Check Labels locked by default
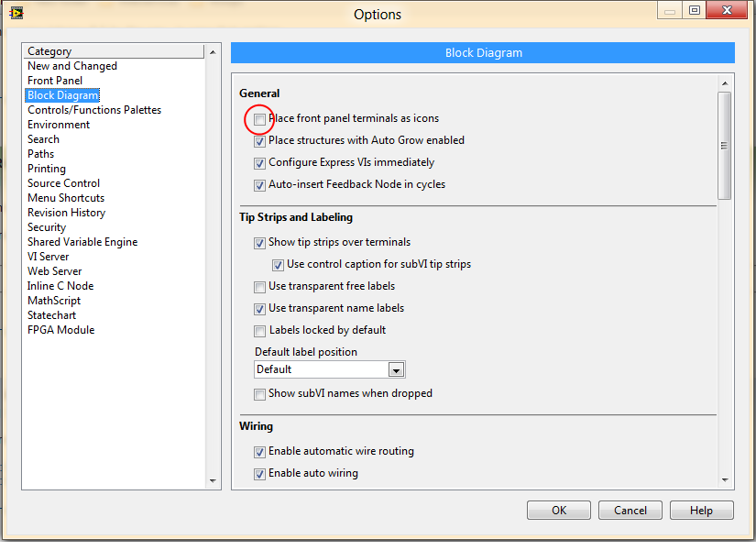The image size is (756, 550). point(259,331)
